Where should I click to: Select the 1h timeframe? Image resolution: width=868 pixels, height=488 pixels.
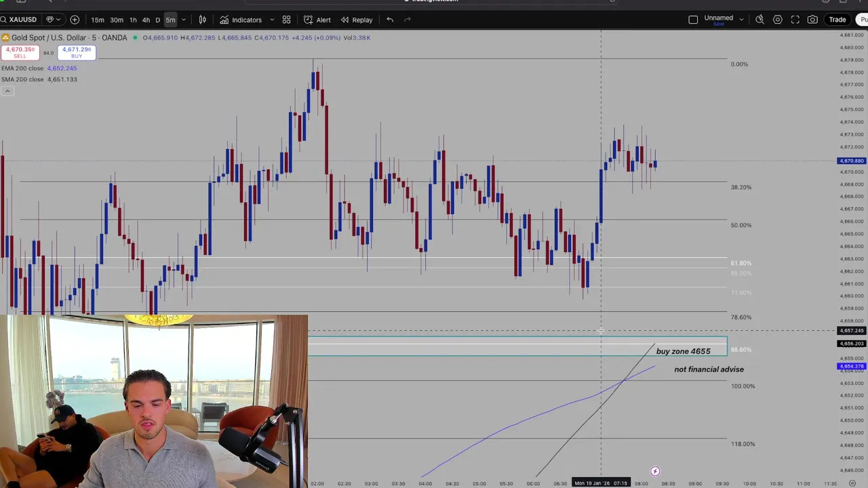point(133,20)
